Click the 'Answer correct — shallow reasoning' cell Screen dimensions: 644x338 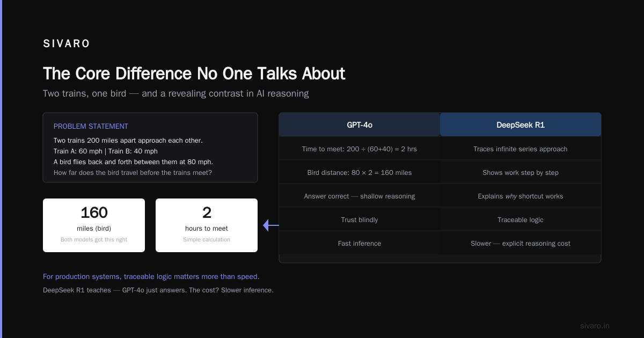coord(360,196)
